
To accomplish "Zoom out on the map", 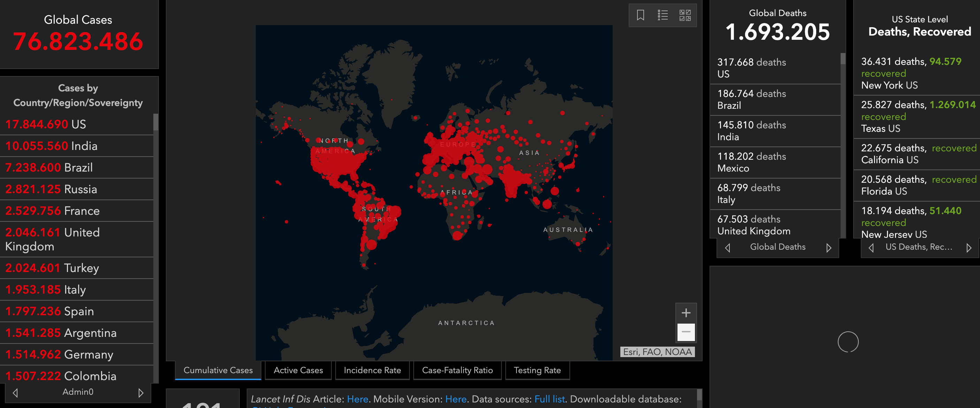I will pyautogui.click(x=686, y=332).
